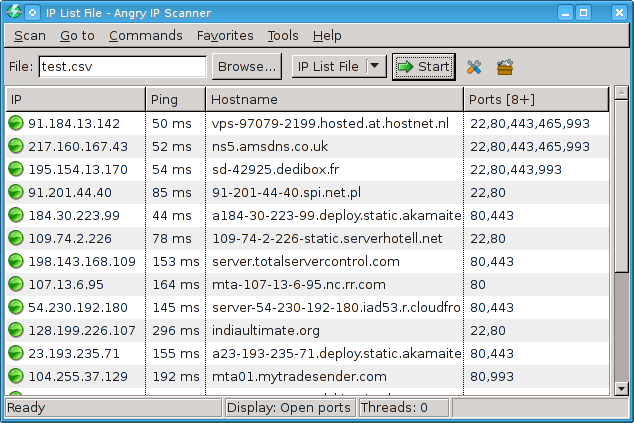Click the Browse... button
This screenshot has height=423, width=634.
click(x=247, y=67)
